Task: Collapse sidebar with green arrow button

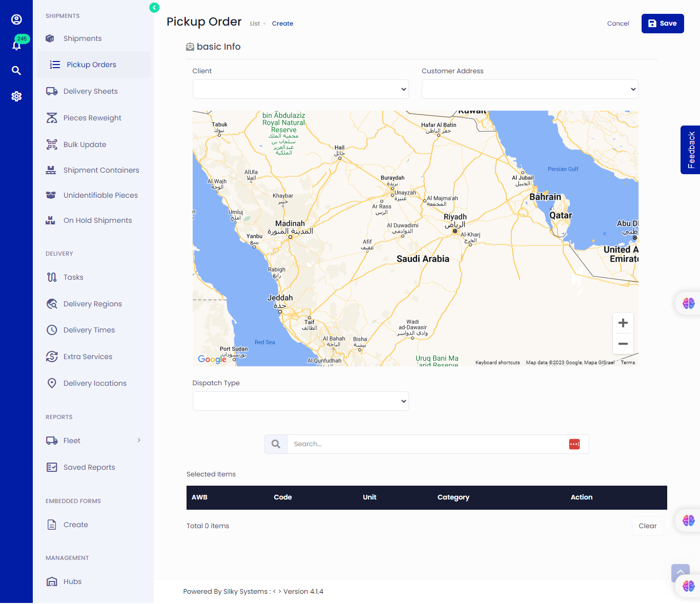Action: click(154, 8)
